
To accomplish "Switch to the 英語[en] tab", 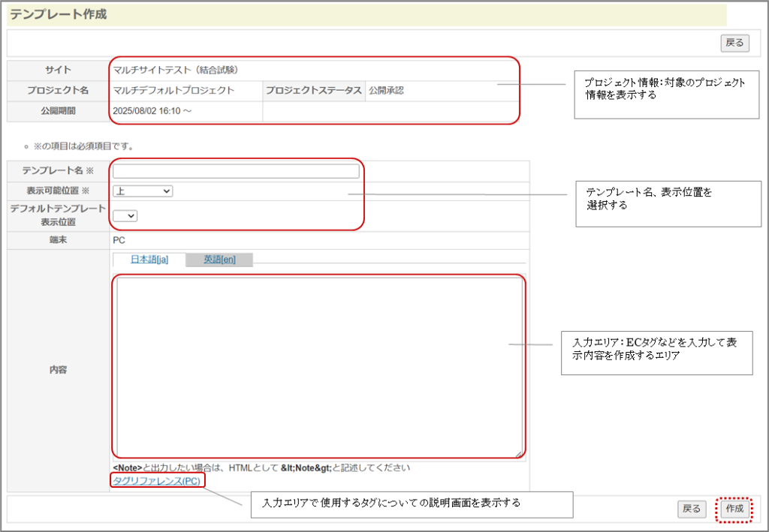I will tap(219, 260).
